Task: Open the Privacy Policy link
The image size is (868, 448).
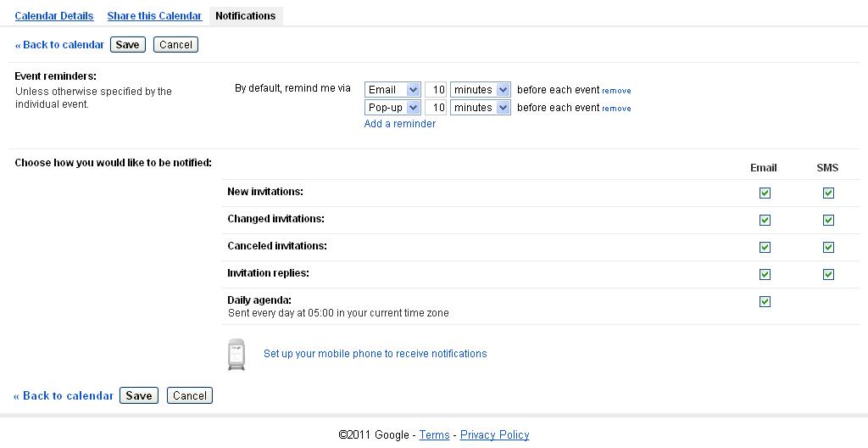Action: click(494, 435)
